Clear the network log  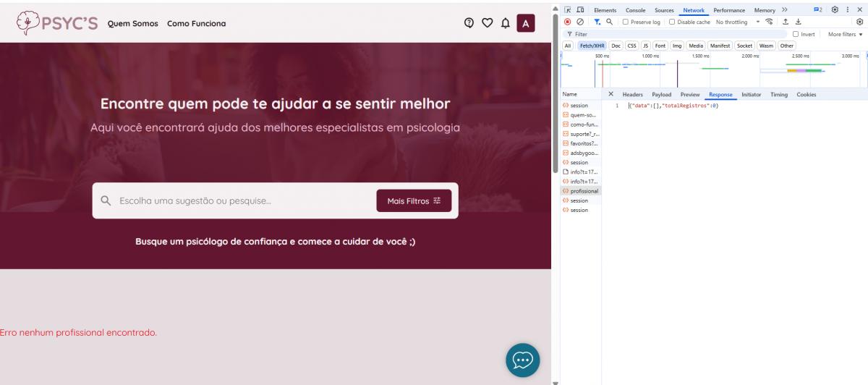click(x=580, y=22)
